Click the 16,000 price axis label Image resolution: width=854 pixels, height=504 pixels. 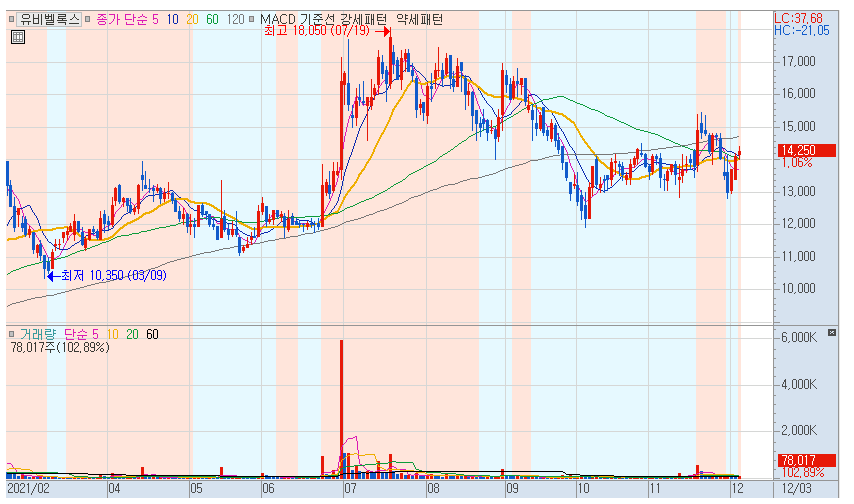798,93
